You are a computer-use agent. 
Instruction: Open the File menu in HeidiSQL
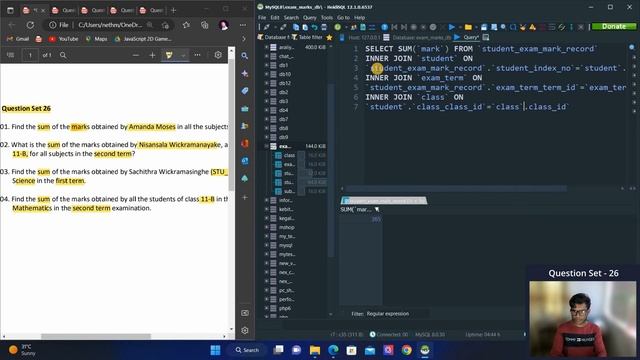[262, 18]
